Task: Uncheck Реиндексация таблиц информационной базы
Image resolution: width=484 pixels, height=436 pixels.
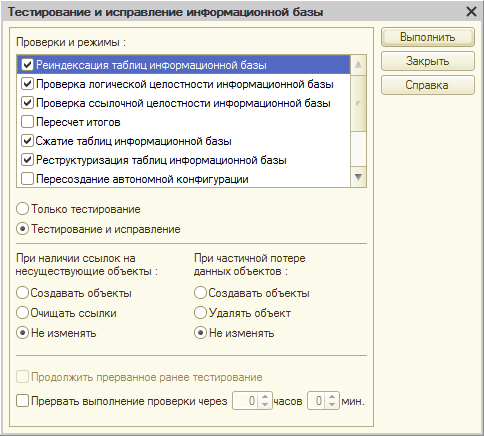Action: (x=27, y=65)
